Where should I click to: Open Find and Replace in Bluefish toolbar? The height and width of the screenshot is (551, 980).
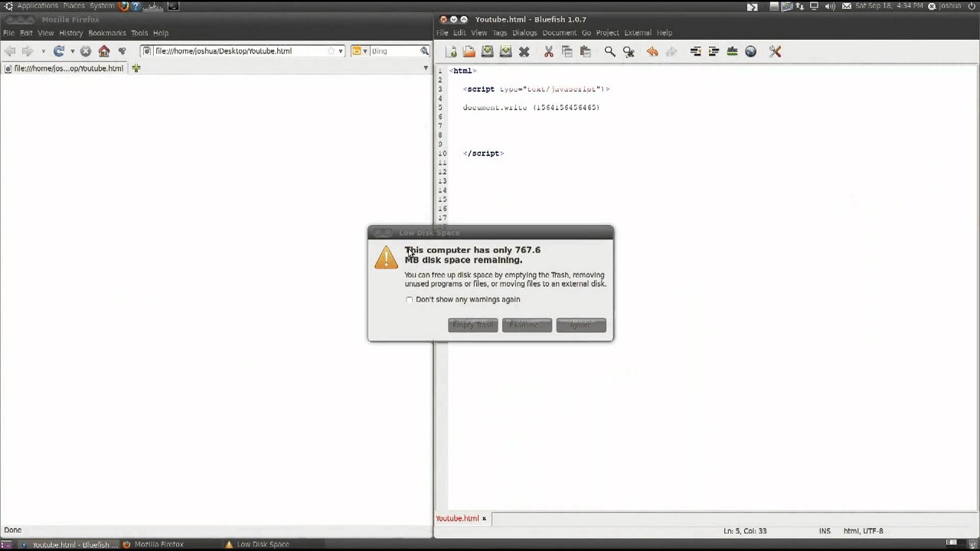pos(629,51)
